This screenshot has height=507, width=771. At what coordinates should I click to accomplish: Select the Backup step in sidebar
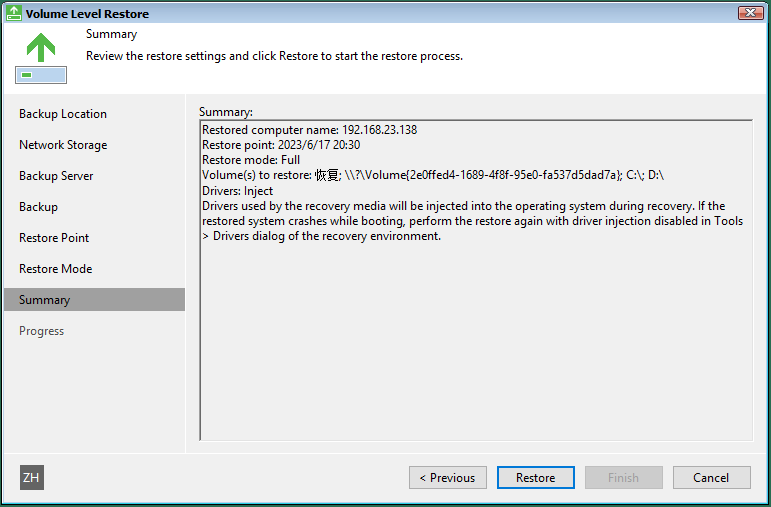[x=38, y=207]
